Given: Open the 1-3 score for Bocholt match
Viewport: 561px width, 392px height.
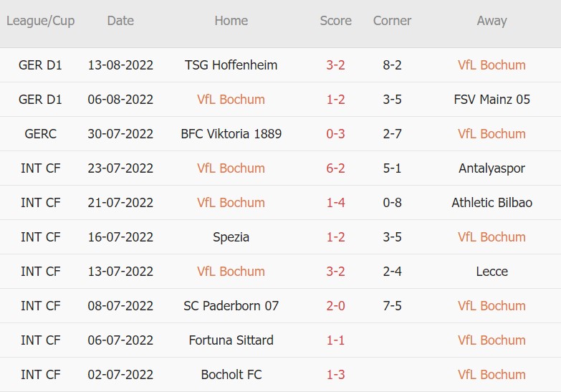Looking at the screenshot, I should coord(335,375).
